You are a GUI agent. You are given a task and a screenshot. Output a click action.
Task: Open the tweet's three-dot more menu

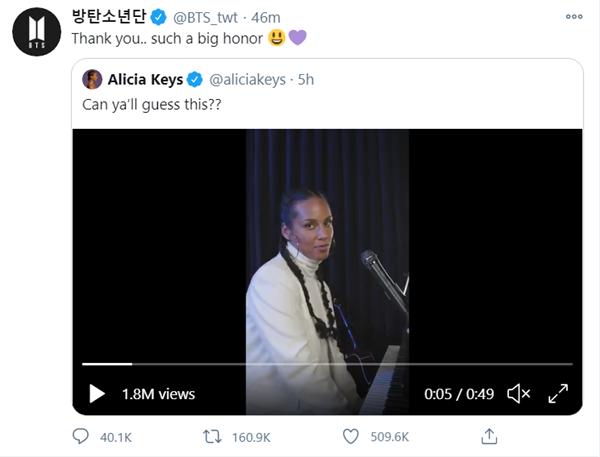574,14
